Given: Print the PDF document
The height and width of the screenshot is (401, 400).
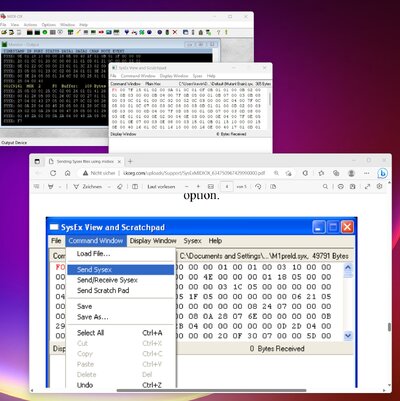Looking at the screenshot, I should [341, 186].
